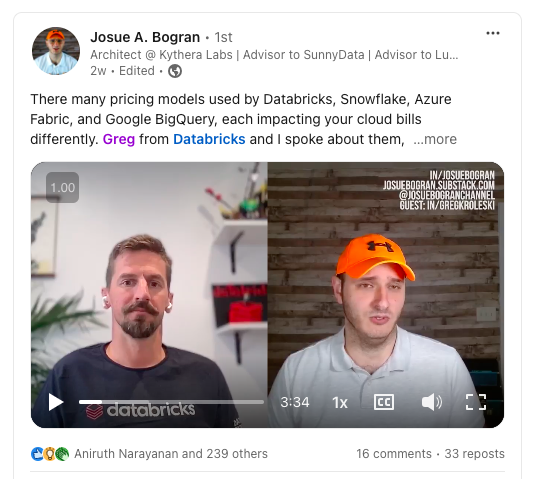539x479 pixels.
Task: Click the globe public visibility icon
Action: coord(175,71)
